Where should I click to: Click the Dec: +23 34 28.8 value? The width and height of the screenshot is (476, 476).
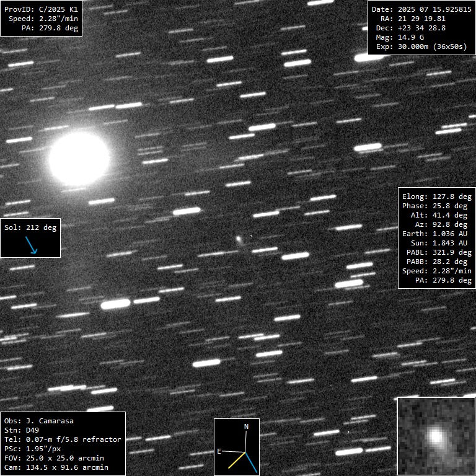(x=411, y=28)
